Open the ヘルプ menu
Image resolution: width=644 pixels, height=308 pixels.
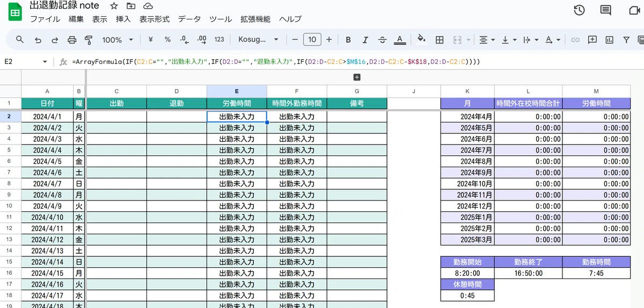click(290, 19)
